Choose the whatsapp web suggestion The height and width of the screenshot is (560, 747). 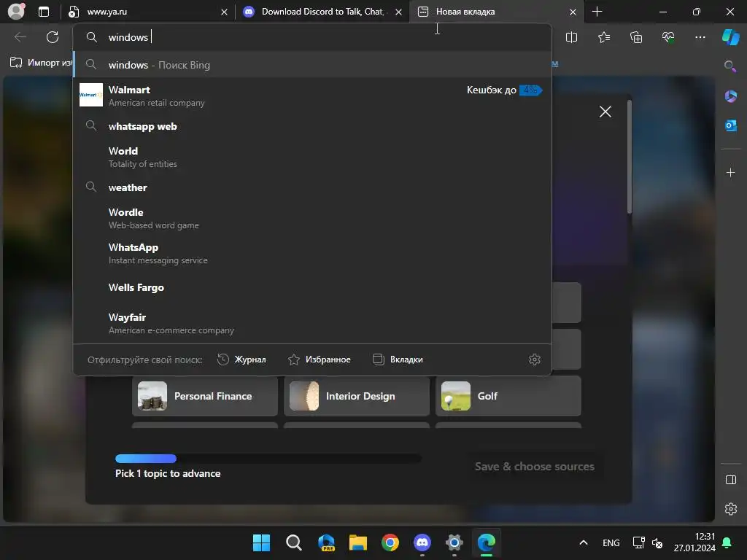click(312, 126)
